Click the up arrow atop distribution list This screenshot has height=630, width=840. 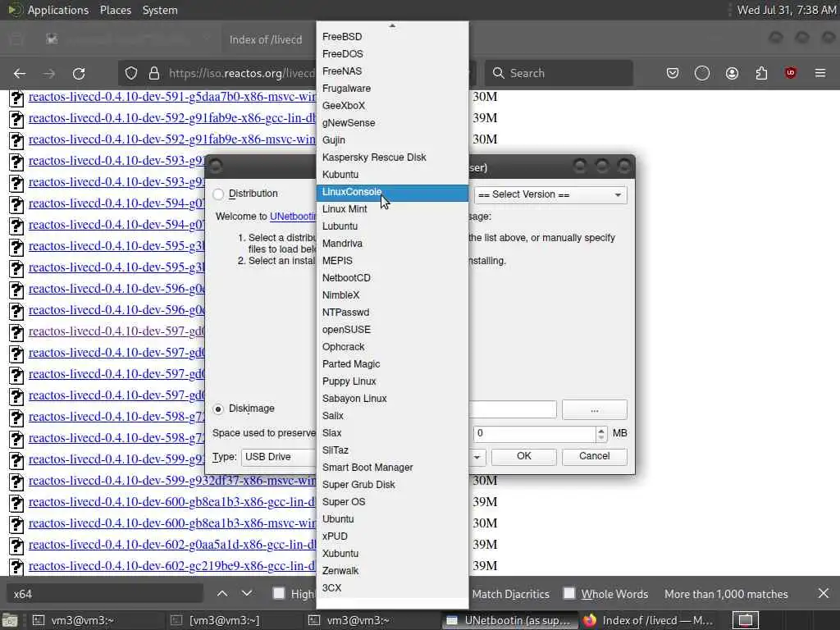pyautogui.click(x=392, y=25)
